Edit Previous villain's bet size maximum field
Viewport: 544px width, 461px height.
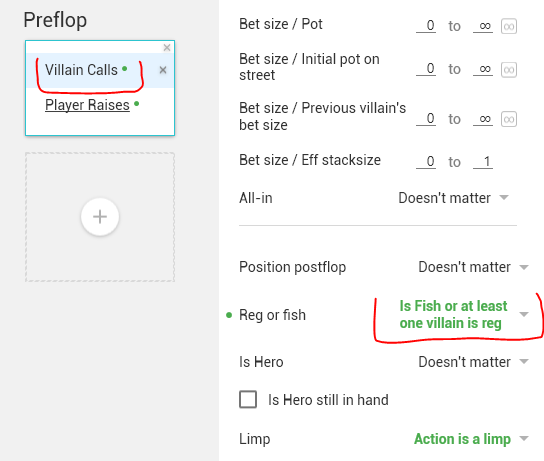483,119
